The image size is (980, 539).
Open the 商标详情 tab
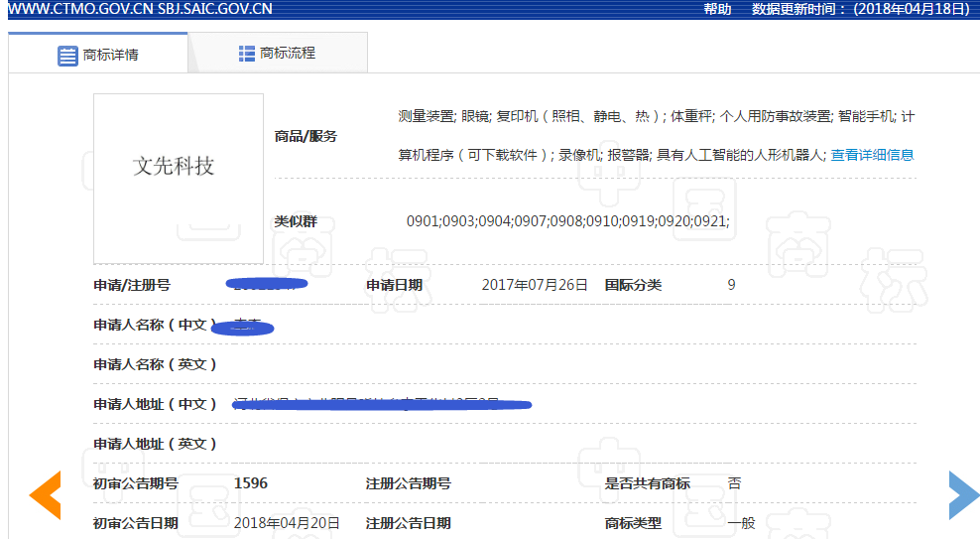pos(98,55)
